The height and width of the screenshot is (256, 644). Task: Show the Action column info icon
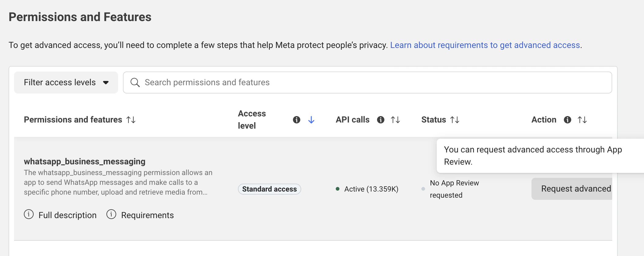(x=568, y=120)
